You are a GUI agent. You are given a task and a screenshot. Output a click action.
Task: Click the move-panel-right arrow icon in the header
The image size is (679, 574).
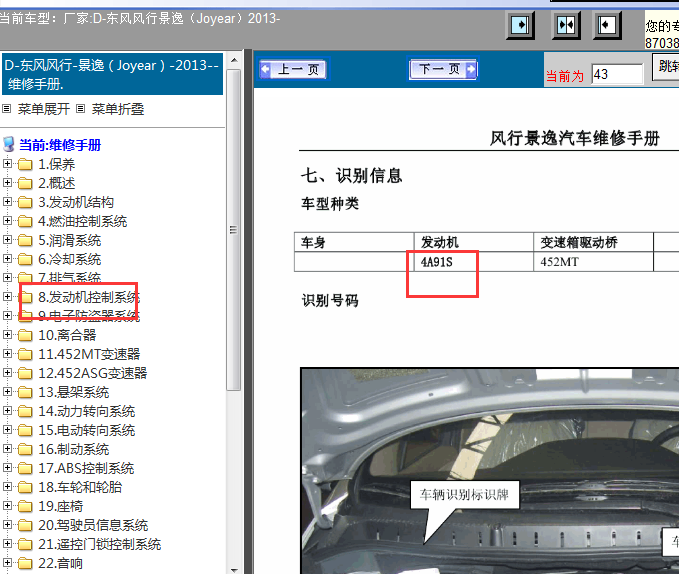tap(520, 25)
